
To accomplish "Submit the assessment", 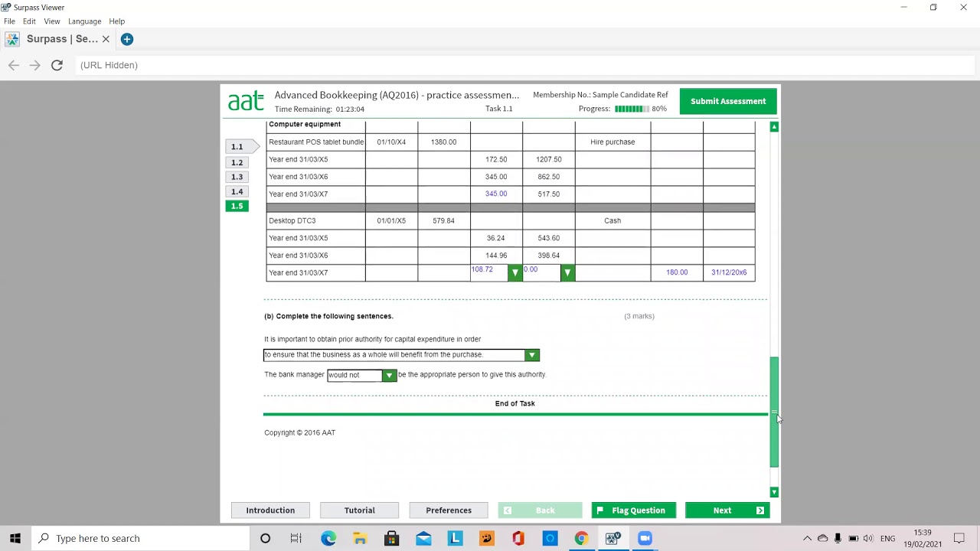I will point(728,101).
